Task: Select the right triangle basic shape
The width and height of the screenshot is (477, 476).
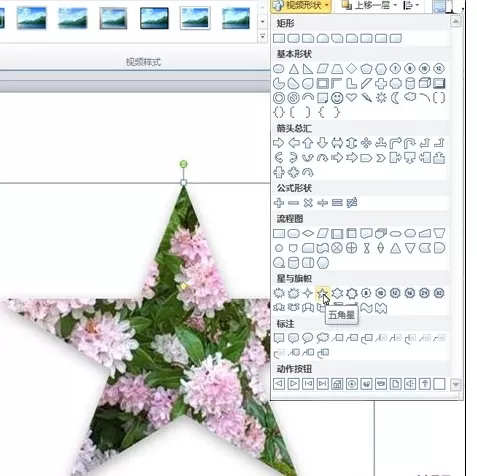Action: tap(308, 69)
